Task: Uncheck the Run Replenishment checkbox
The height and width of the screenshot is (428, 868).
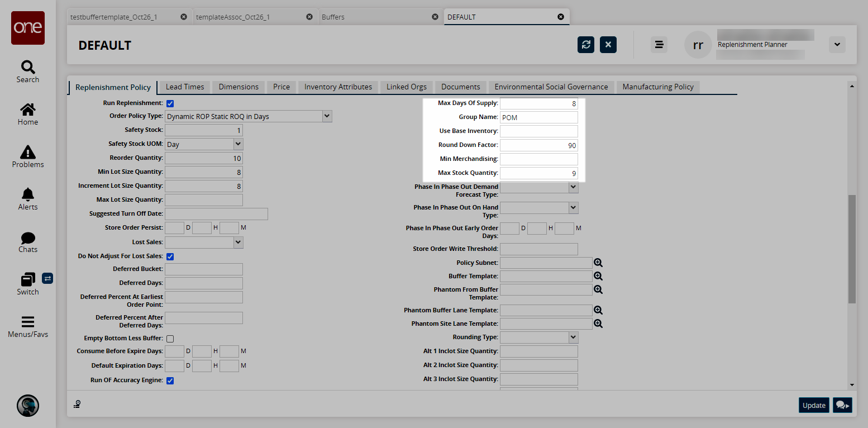Action: coord(170,103)
